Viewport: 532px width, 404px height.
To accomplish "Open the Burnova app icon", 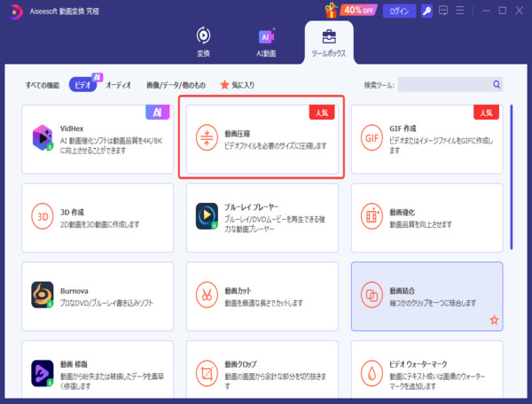I will coord(43,295).
